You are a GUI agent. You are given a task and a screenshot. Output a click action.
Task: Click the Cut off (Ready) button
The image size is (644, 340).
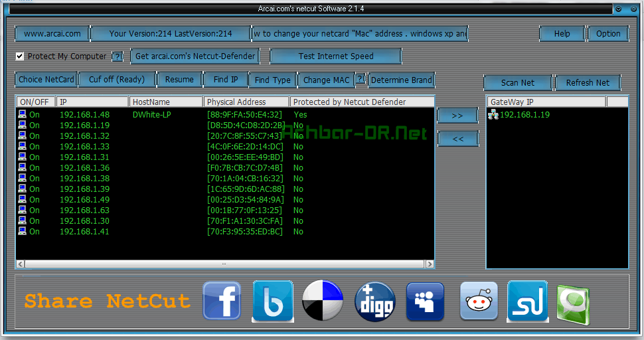[x=117, y=79]
